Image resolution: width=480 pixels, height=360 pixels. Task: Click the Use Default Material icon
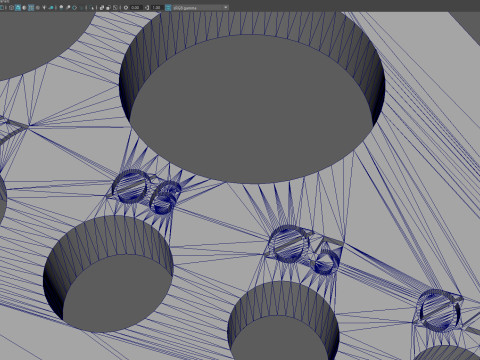click(x=24, y=7)
